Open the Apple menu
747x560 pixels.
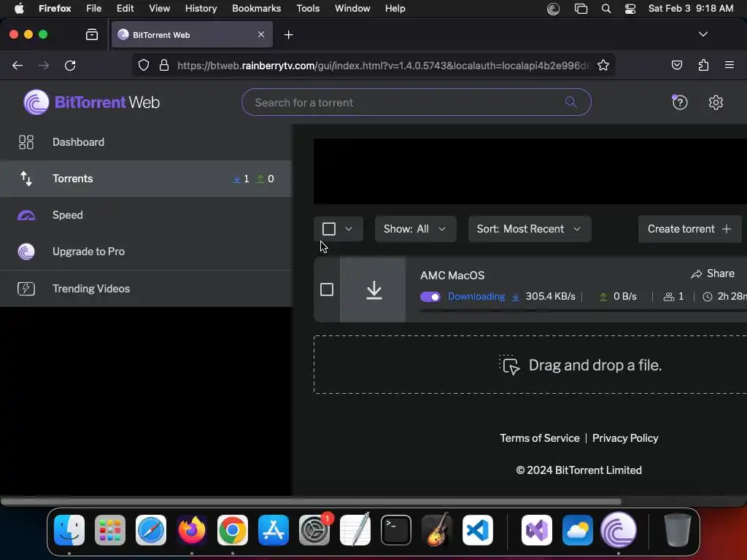pyautogui.click(x=19, y=9)
